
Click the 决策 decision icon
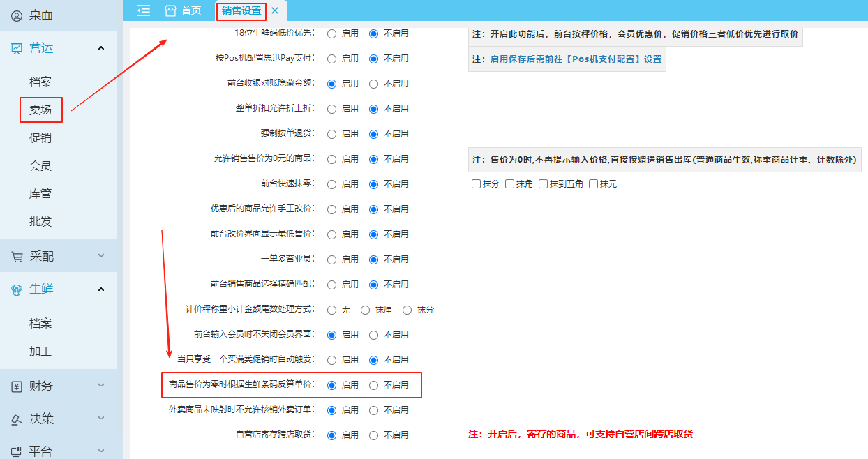click(17, 419)
